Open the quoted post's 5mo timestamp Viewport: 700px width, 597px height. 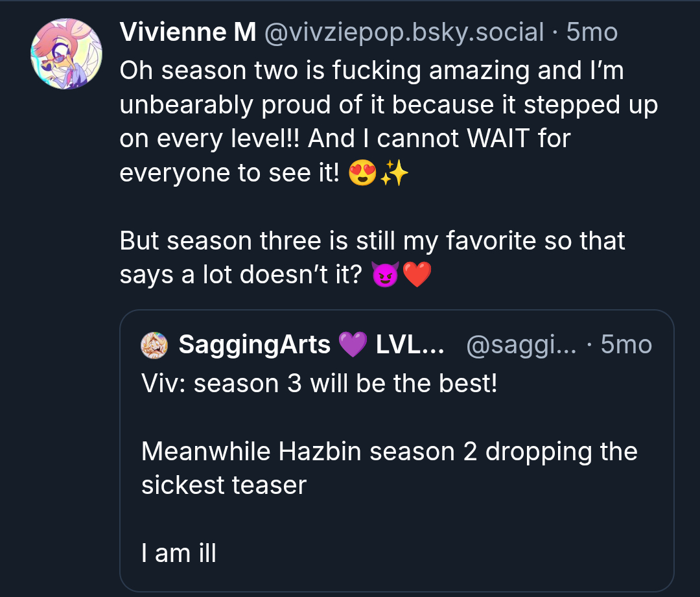coord(625,345)
